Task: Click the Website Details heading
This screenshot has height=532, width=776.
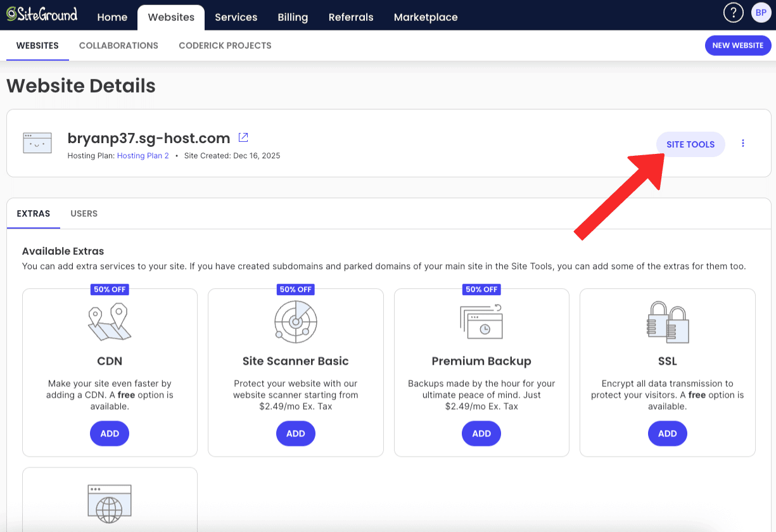Action: [x=81, y=85]
